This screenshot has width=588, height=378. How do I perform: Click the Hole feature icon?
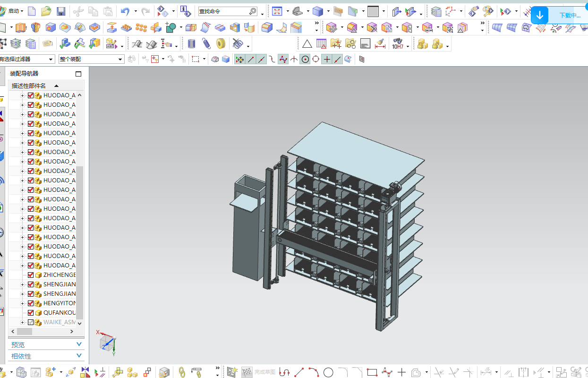pyautogui.click(x=51, y=27)
